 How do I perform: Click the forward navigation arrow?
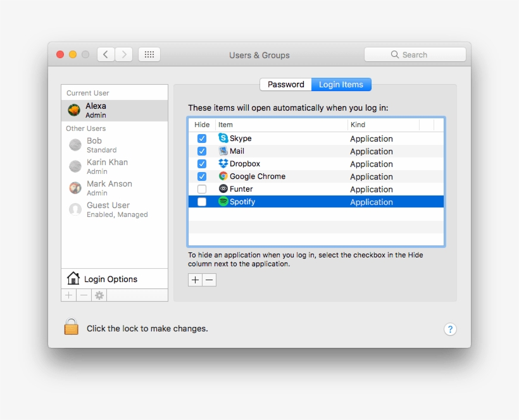tap(124, 54)
